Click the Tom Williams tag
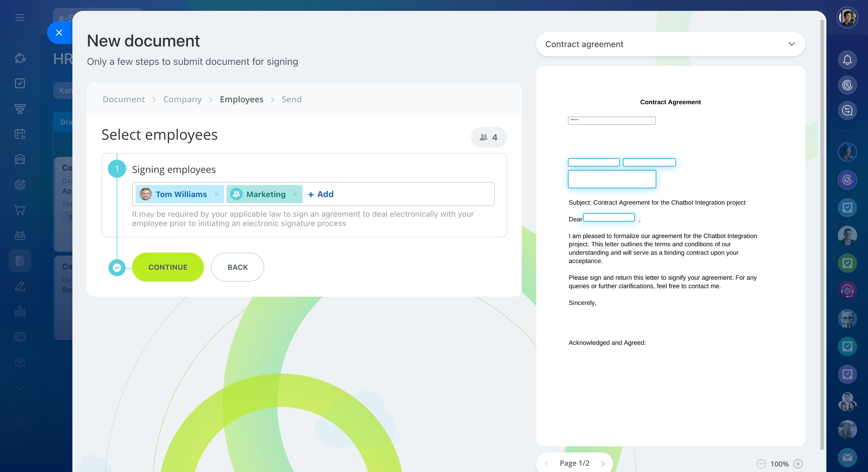Image resolution: width=868 pixels, height=472 pixels. [179, 194]
